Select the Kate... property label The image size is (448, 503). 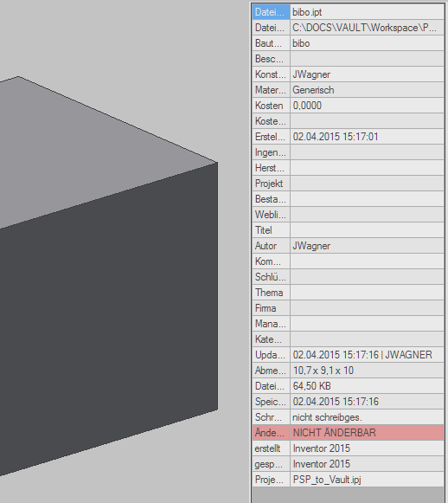(271, 339)
